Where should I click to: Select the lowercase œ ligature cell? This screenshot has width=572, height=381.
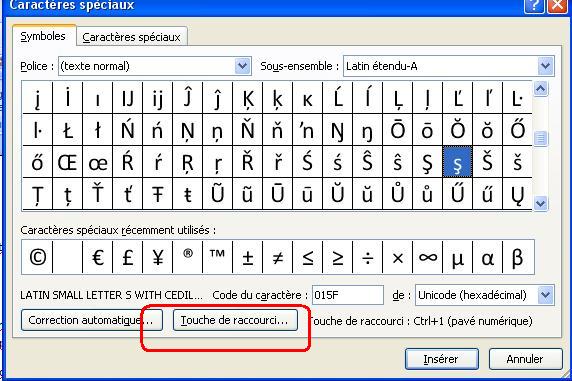pyautogui.click(x=97, y=162)
